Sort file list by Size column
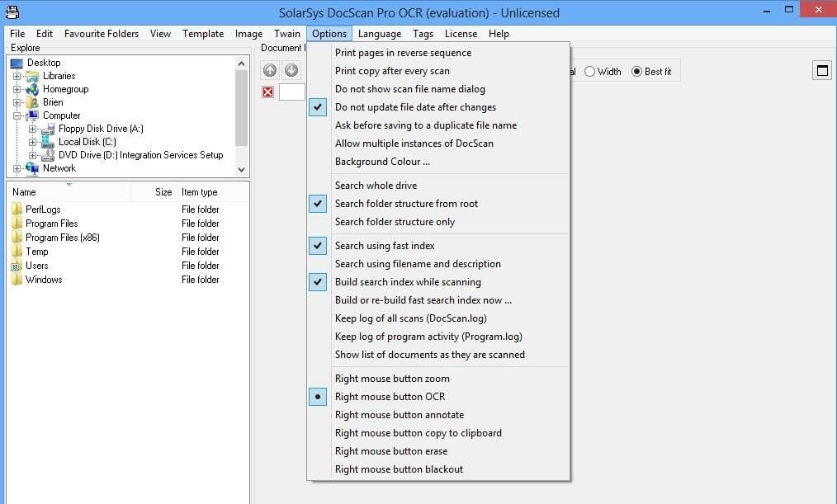Viewport: 837px width, 504px height. coord(154,192)
